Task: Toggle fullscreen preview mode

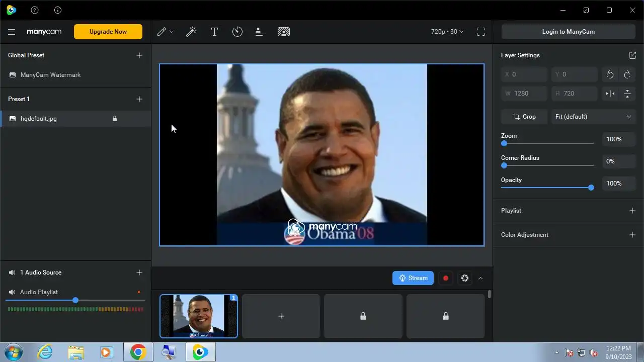Action: point(481,32)
